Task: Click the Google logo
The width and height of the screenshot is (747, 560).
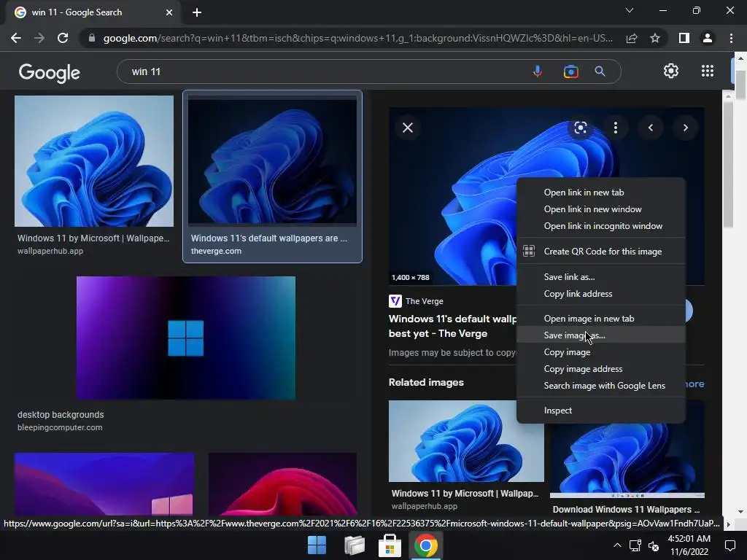Action: (x=49, y=72)
